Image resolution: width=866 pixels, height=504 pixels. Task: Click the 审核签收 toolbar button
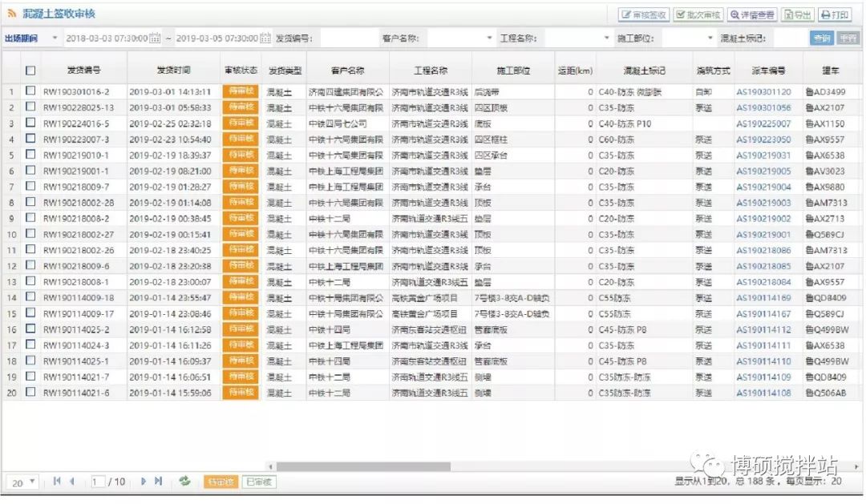[x=644, y=15]
